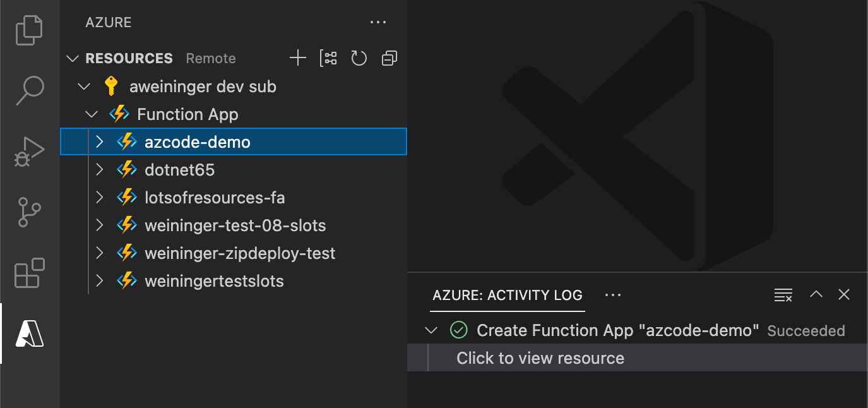Screen dimensions: 868x408
Task: Click the lotsofresources-fa lightning bolt icon
Action: click(x=127, y=197)
